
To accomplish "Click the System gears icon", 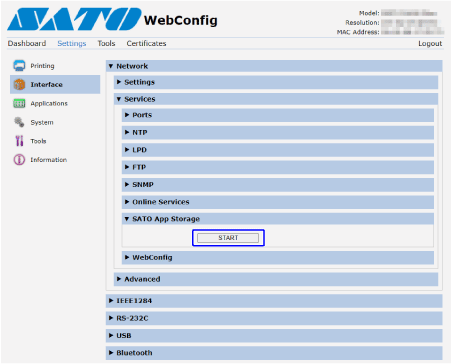I will [x=19, y=122].
